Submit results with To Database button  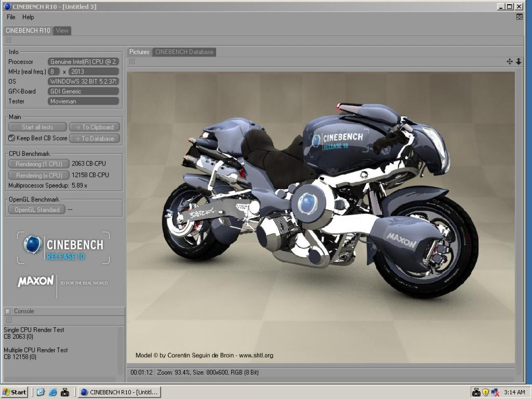(x=94, y=138)
